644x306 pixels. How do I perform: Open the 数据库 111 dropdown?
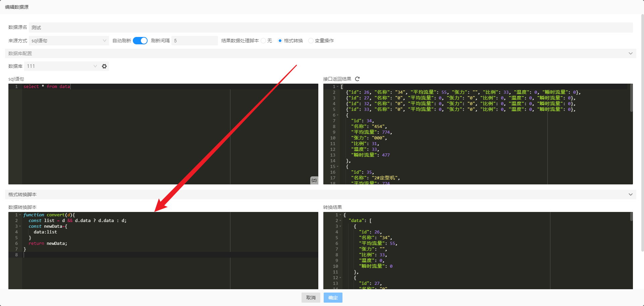[62, 66]
